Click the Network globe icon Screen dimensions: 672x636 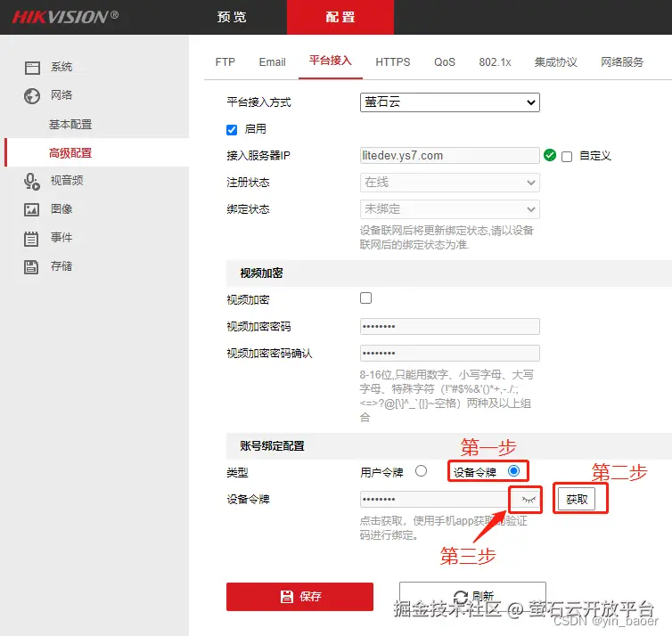[32, 96]
